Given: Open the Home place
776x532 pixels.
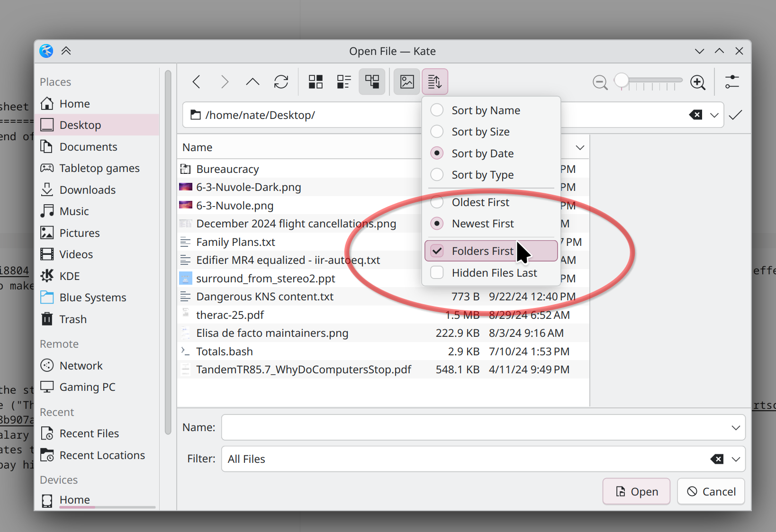Looking at the screenshot, I should click(97, 104).
